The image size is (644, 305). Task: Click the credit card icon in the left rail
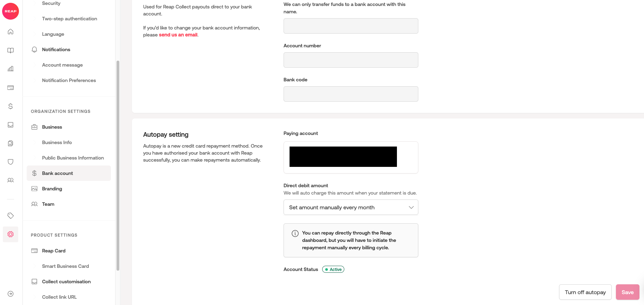click(x=11, y=88)
